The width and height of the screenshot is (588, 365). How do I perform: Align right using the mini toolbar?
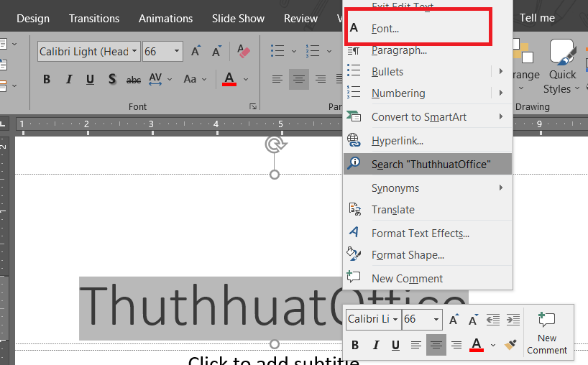tap(456, 345)
